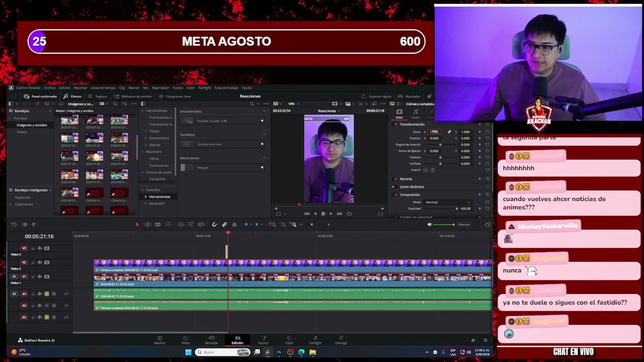Flip clip horizontally with Invertir icon
Image resolution: width=644 pixels, height=362 pixels.
click(426, 170)
